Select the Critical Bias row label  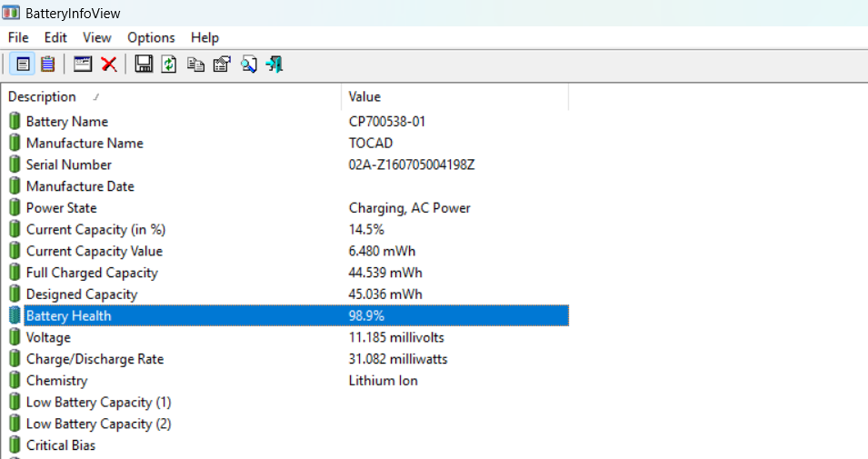point(61,445)
